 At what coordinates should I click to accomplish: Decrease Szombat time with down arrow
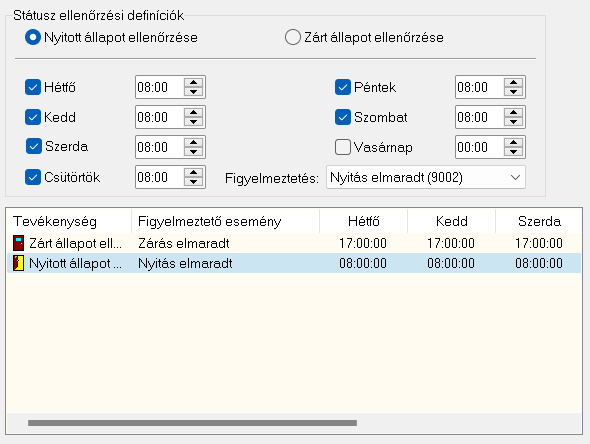(x=513, y=122)
